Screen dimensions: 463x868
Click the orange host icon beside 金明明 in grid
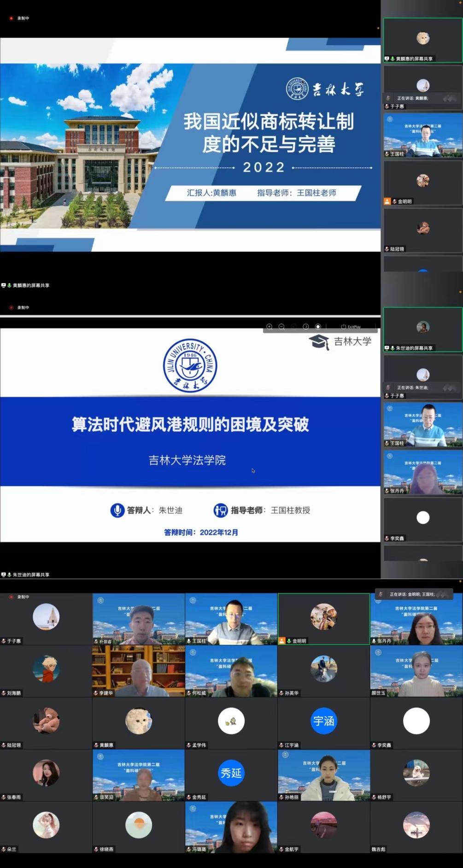[282, 641]
